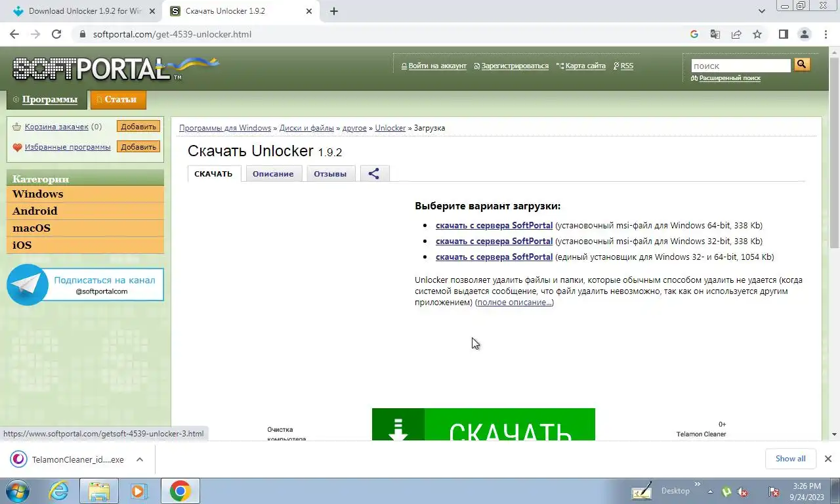The width and height of the screenshot is (840, 504).
Task: Select the macOS category
Action: point(85,228)
